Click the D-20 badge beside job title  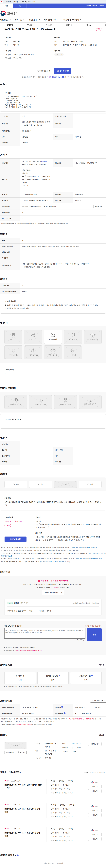point(98,29)
